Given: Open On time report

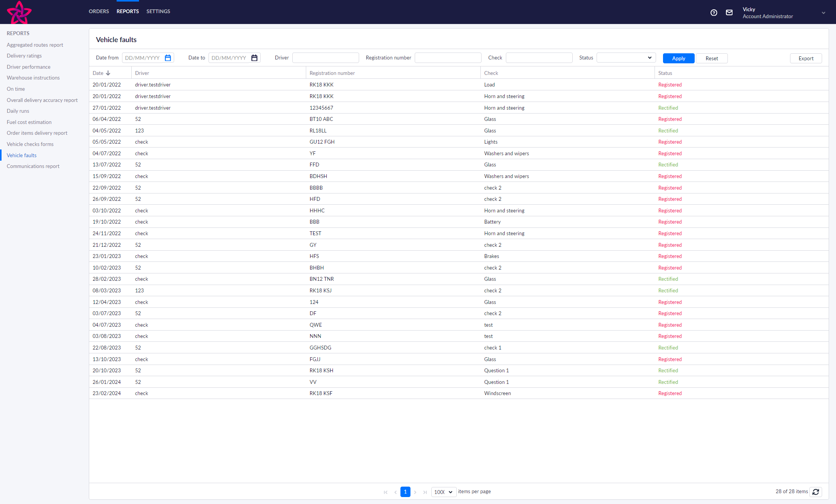Looking at the screenshot, I should (x=16, y=89).
